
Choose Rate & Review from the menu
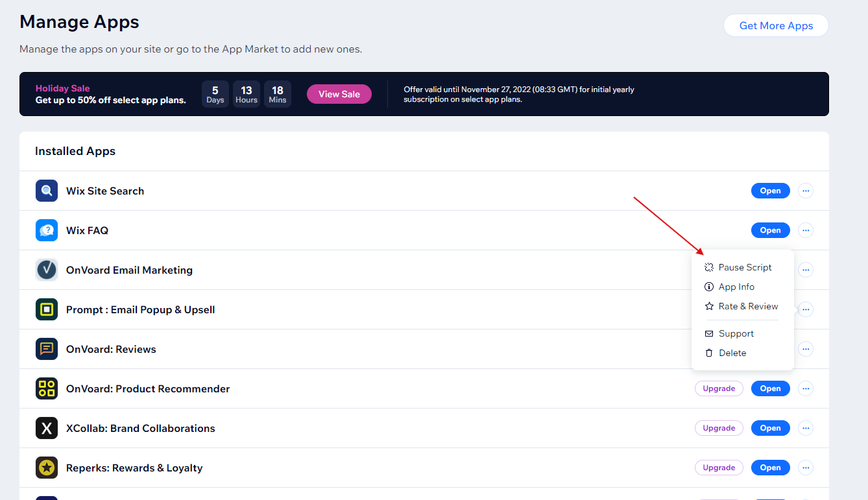(x=743, y=306)
